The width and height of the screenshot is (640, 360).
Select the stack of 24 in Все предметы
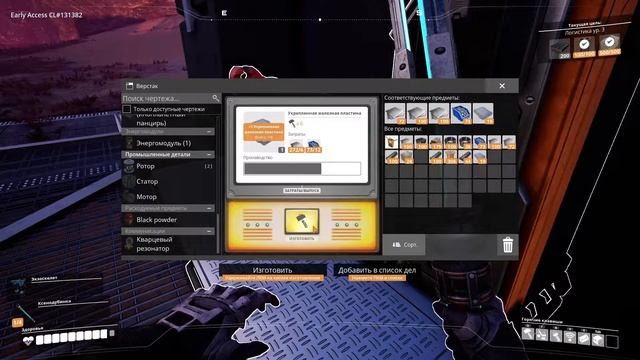[406, 157]
